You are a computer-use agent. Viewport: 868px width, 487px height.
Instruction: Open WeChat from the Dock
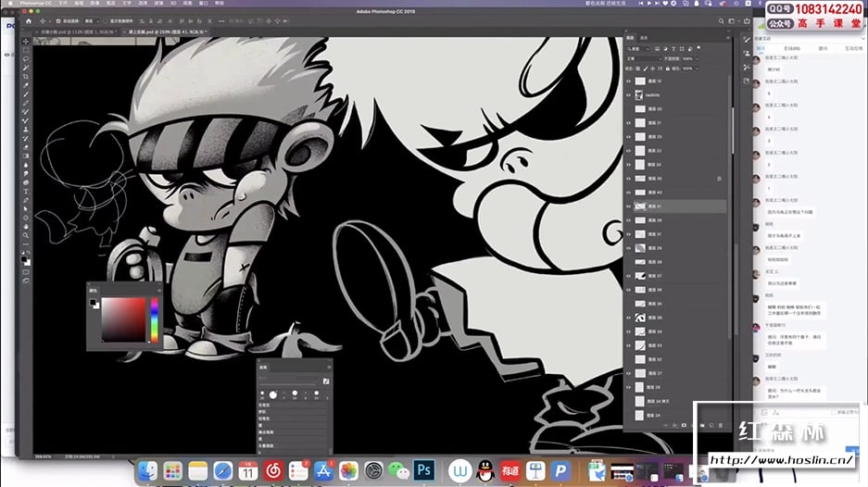(x=398, y=471)
